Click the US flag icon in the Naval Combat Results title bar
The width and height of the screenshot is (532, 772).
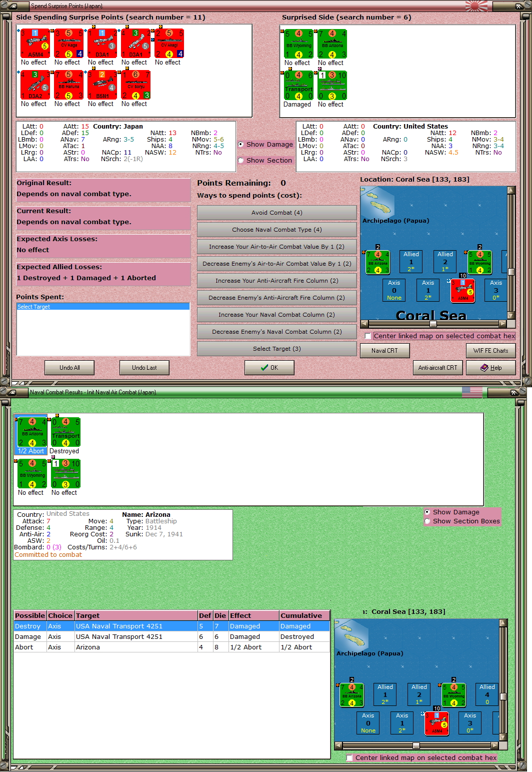(x=472, y=392)
